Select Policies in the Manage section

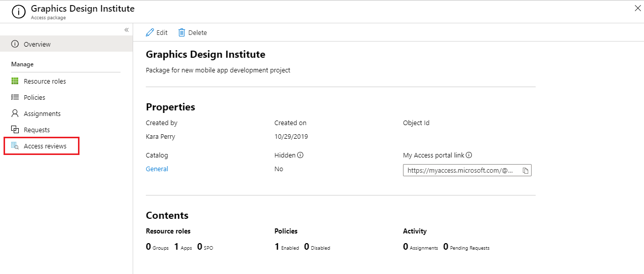pos(34,97)
